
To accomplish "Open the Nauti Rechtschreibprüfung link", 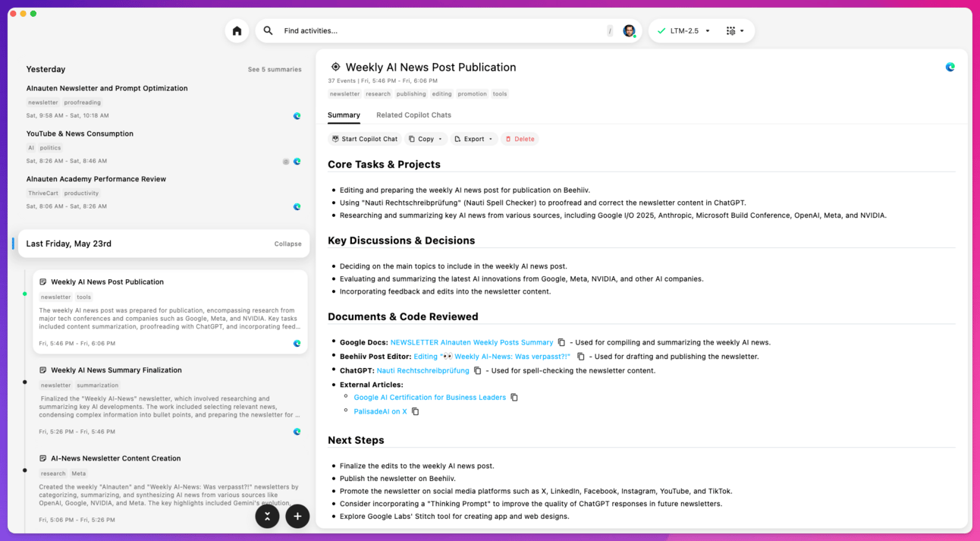I will click(422, 371).
